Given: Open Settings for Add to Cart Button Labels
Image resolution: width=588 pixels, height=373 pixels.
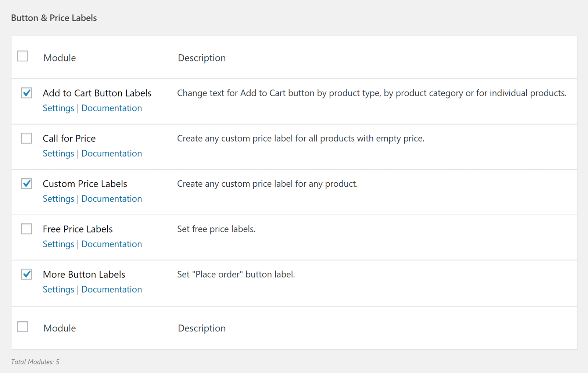Looking at the screenshot, I should (58, 108).
